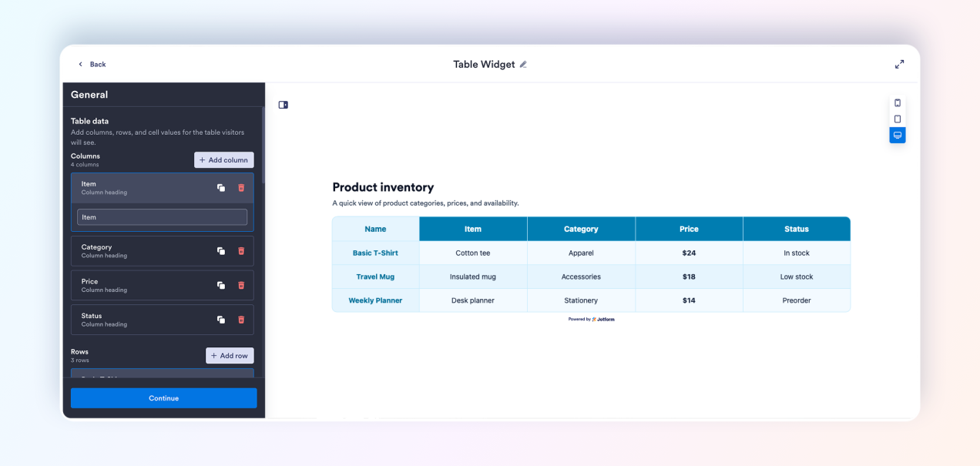The height and width of the screenshot is (466, 980).
Task: Select the Accessories cell
Action: point(581,277)
